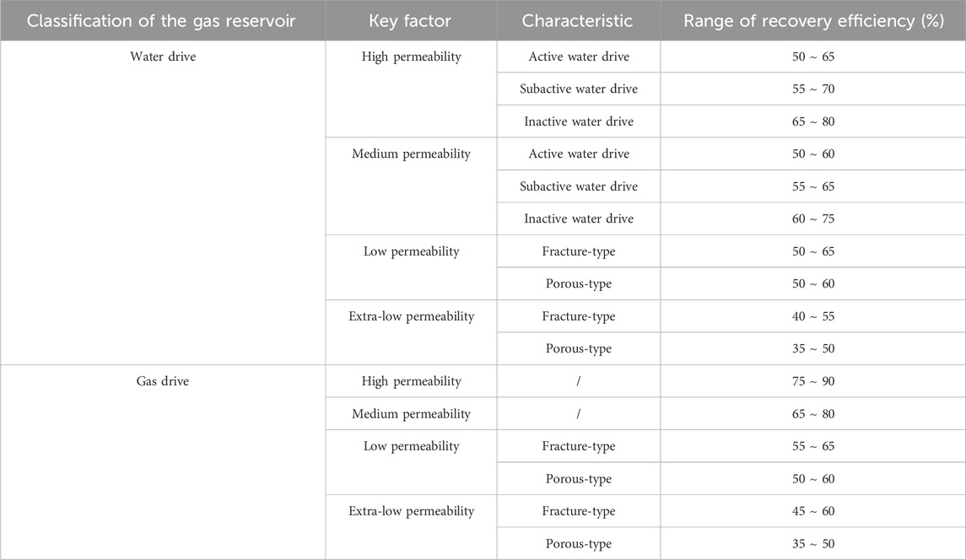The height and width of the screenshot is (560, 966).
Task: Click the '65 ~ 80' value for Inactive water drive
Action: (813, 121)
